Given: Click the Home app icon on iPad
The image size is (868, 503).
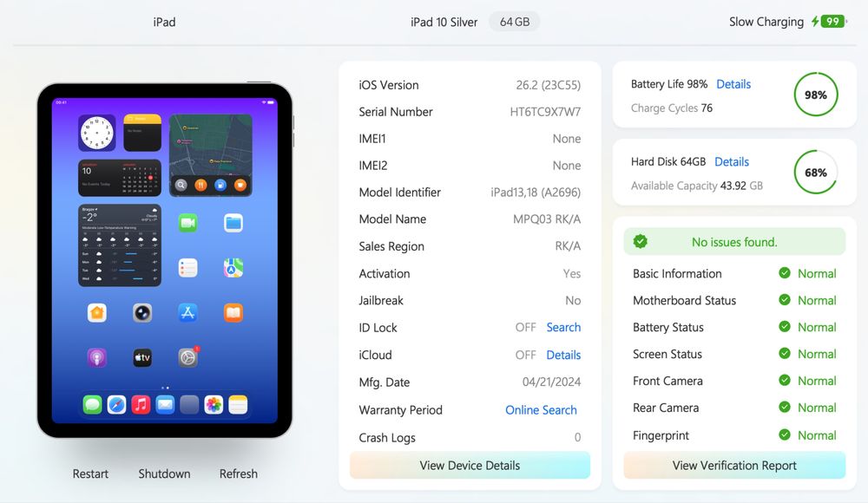Looking at the screenshot, I should tap(97, 313).
